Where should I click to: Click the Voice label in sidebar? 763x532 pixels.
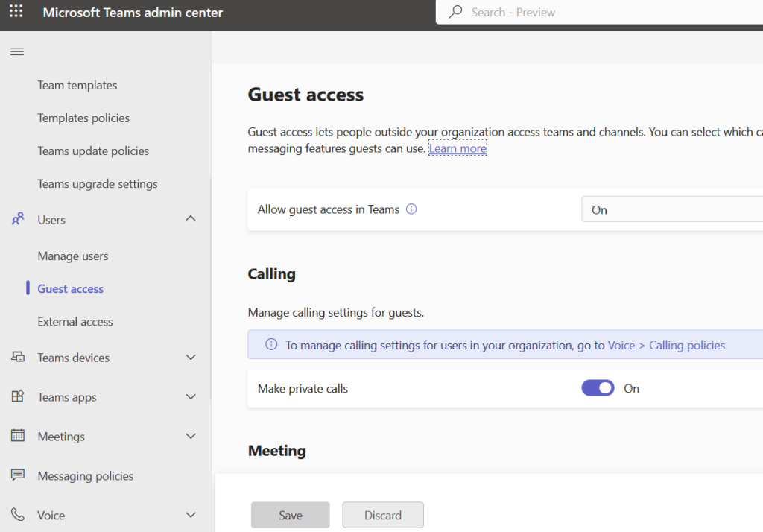pos(51,516)
